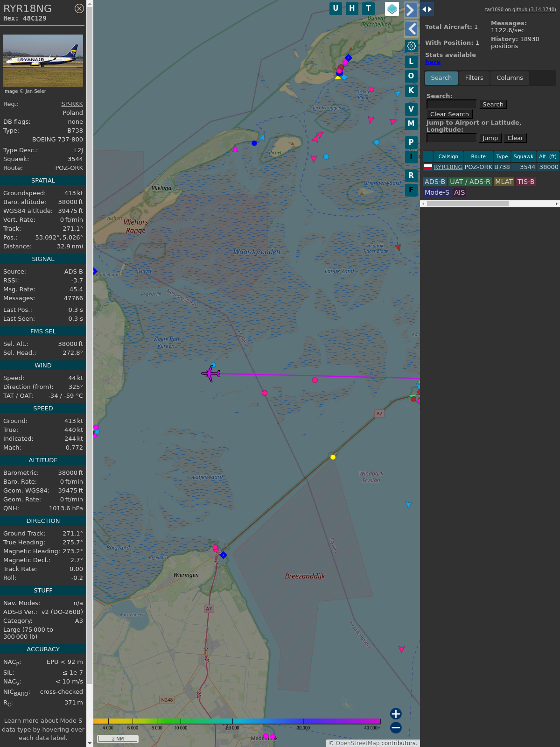
Task: Click the sidebar split toggle arrows icon
Action: click(x=427, y=9)
